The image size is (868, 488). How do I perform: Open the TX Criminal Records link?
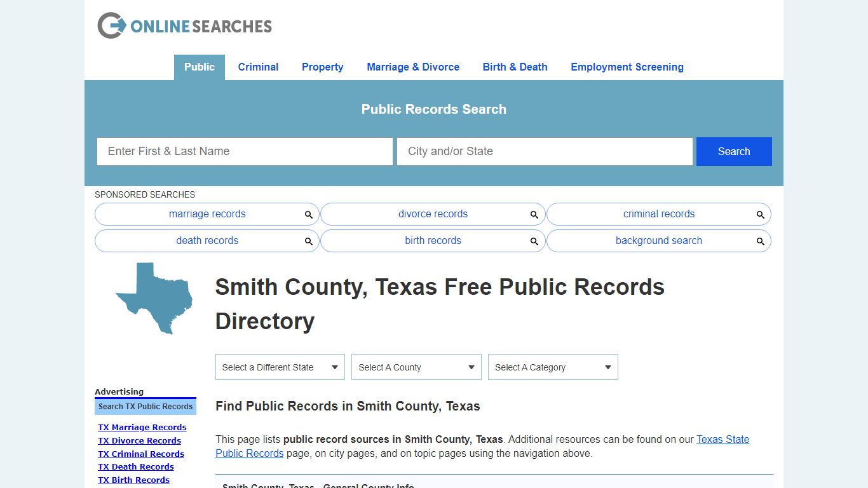pyautogui.click(x=141, y=454)
